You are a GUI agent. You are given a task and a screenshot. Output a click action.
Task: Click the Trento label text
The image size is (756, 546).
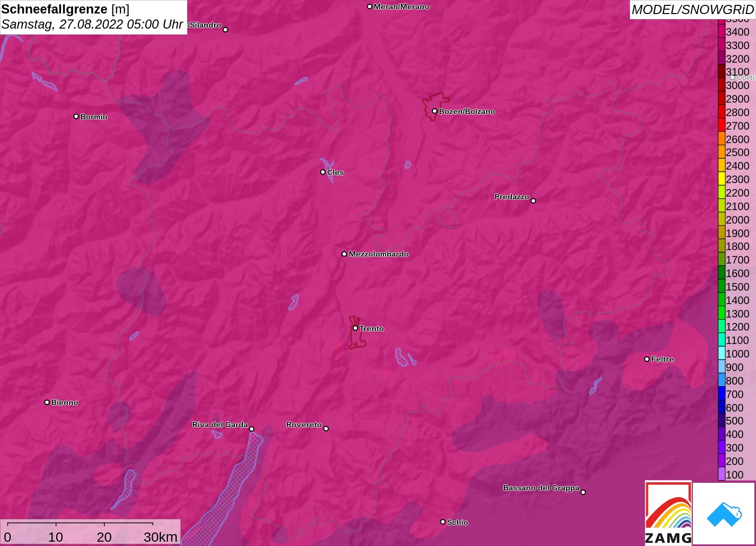(x=372, y=328)
